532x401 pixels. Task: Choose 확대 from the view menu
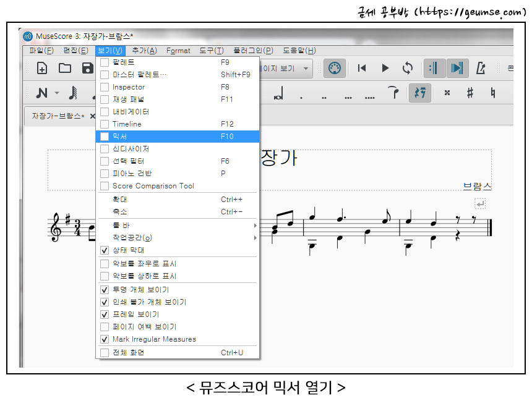pyautogui.click(x=178, y=200)
